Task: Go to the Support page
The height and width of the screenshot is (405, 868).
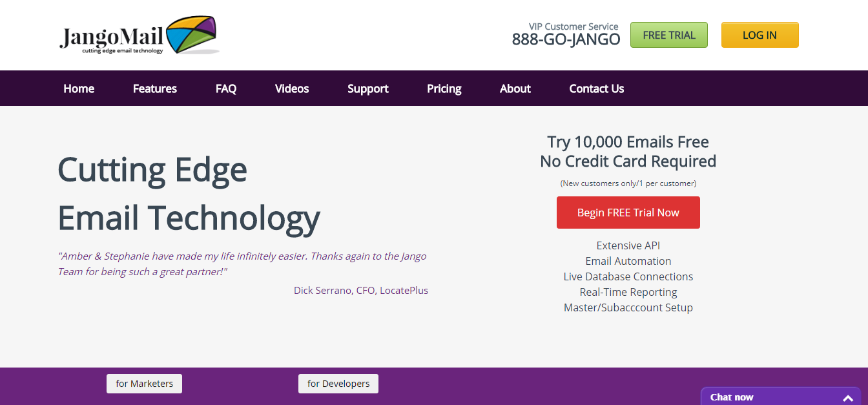Action: coord(367,88)
